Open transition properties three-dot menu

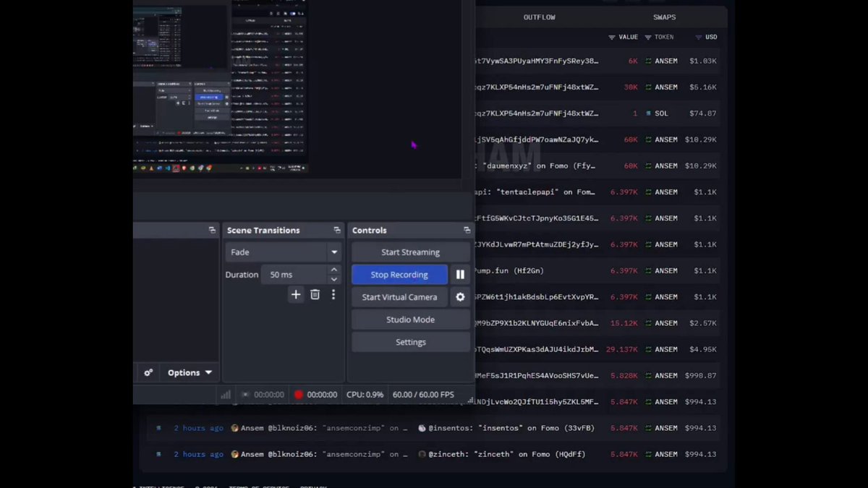pos(333,294)
